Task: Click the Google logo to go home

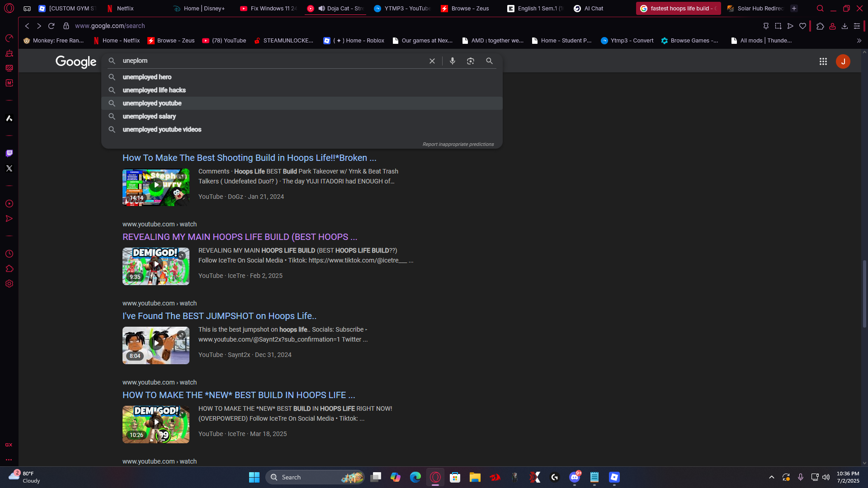Action: coord(76,61)
